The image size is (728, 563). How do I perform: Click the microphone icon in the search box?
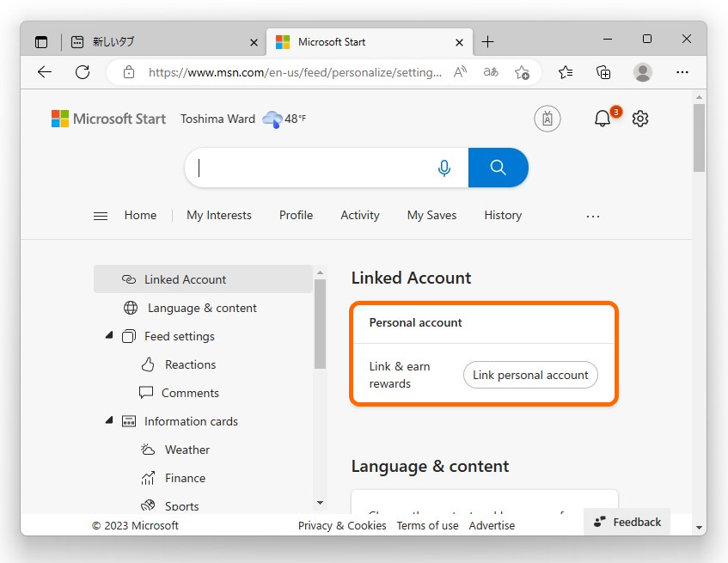tap(444, 168)
